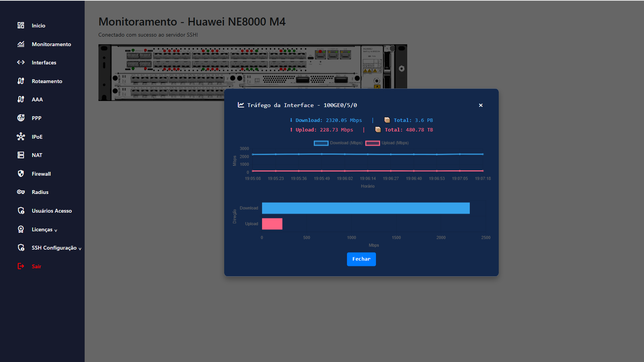Click the download arrow icon in traffic stats

(x=291, y=120)
